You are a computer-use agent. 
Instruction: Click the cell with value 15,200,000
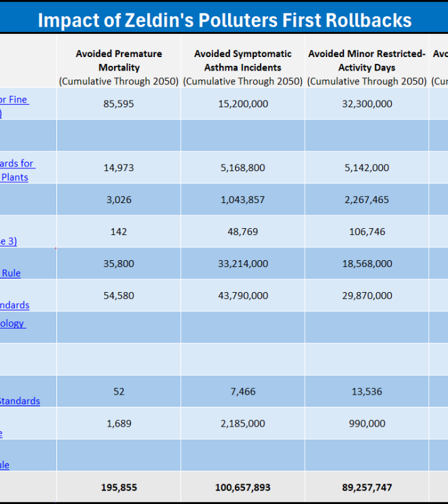click(x=243, y=104)
